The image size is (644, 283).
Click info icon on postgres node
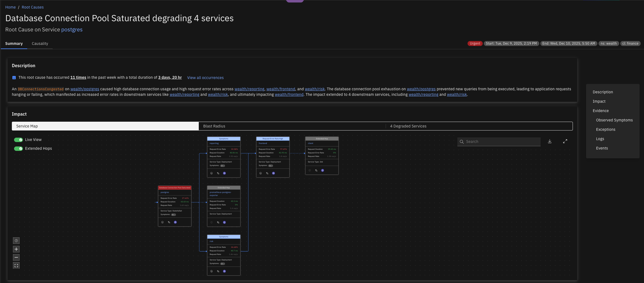(x=162, y=222)
